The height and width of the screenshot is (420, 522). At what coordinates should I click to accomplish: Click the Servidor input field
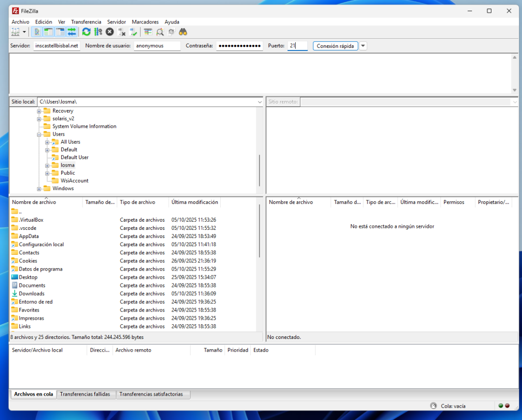[57, 46]
